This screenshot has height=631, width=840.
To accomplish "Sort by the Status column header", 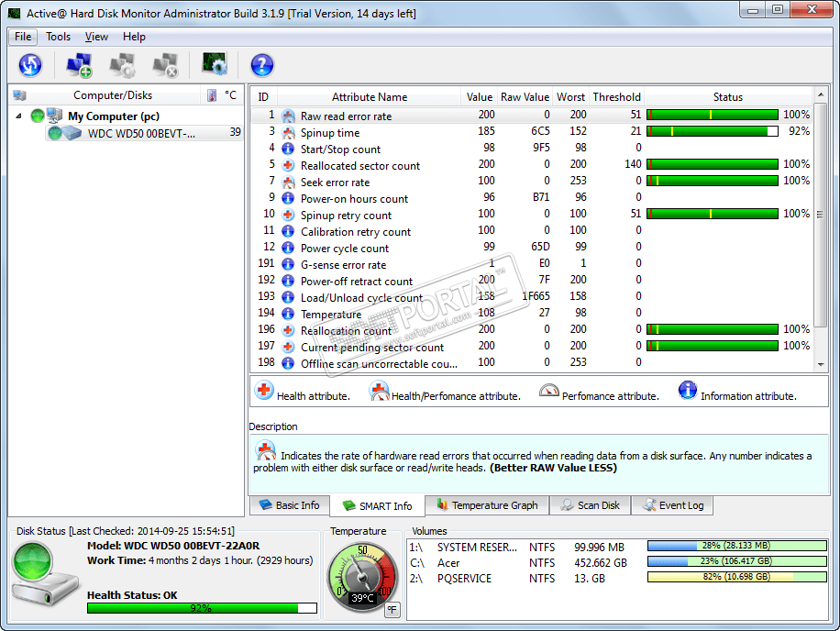I will point(728,97).
